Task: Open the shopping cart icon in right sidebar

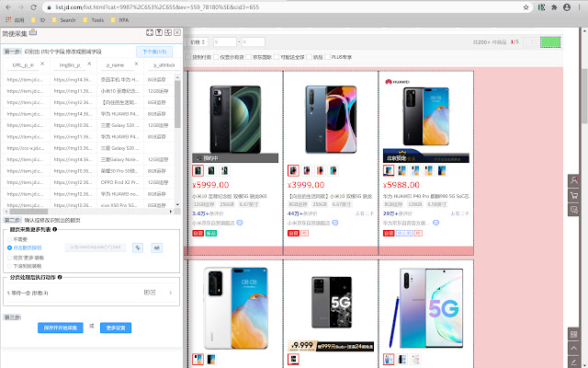Action: pos(574,196)
